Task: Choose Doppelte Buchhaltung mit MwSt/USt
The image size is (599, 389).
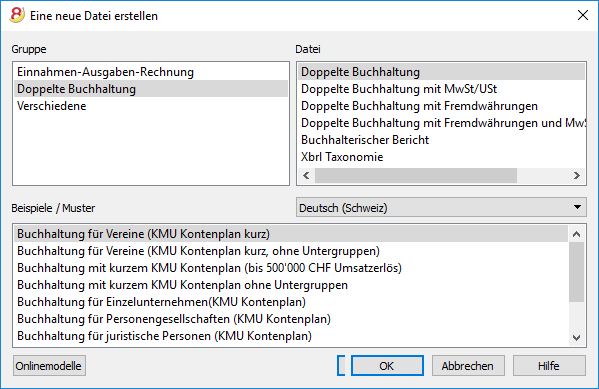Action: coord(441,89)
